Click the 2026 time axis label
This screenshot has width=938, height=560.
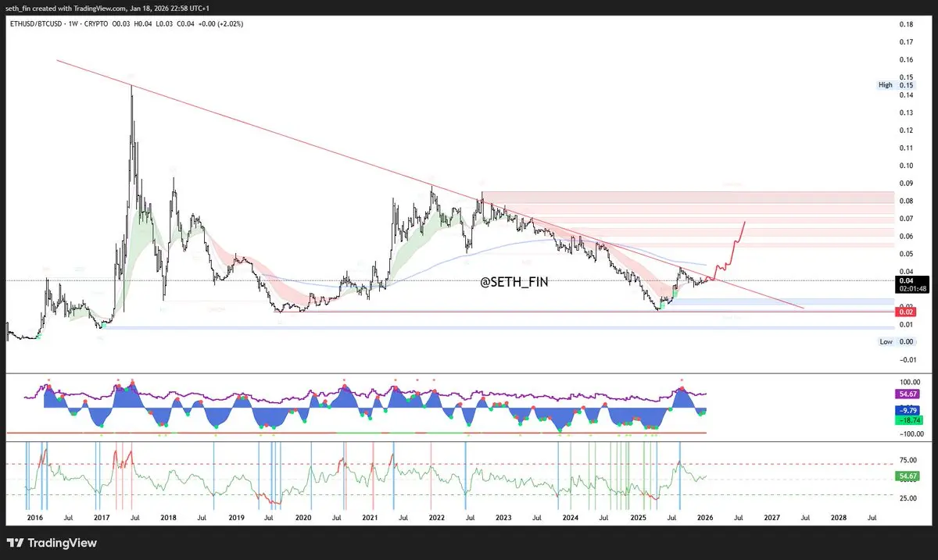(x=704, y=518)
